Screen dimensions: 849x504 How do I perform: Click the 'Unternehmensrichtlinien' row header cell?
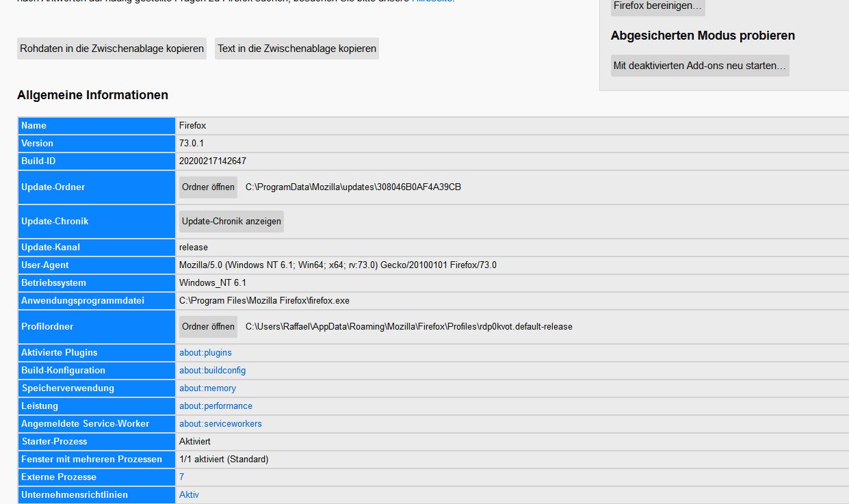(97, 494)
